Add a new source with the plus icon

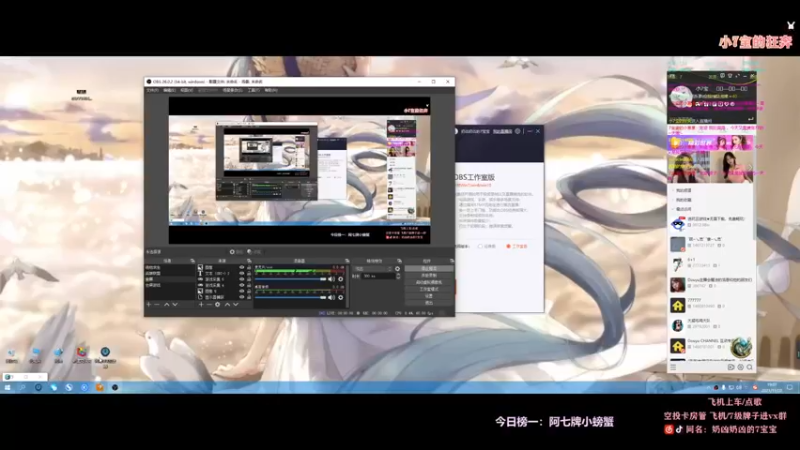201,305
